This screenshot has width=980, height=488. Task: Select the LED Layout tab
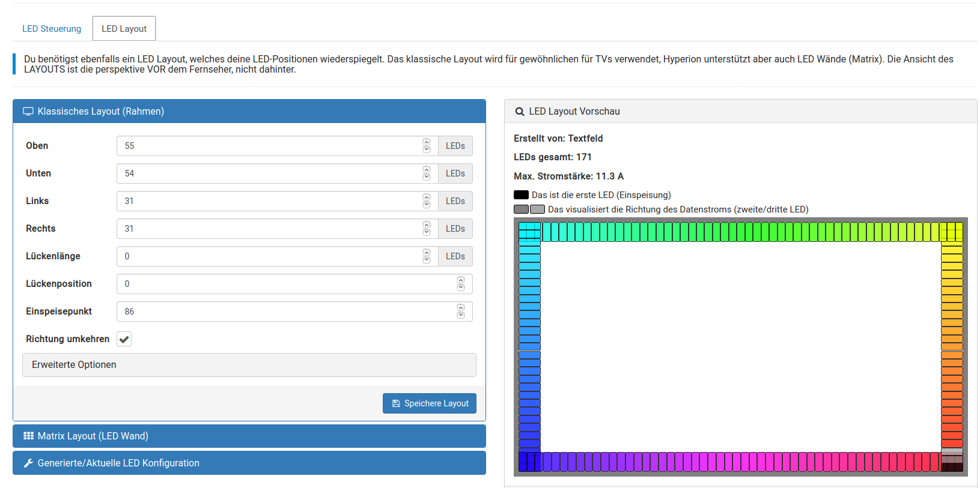tap(124, 29)
